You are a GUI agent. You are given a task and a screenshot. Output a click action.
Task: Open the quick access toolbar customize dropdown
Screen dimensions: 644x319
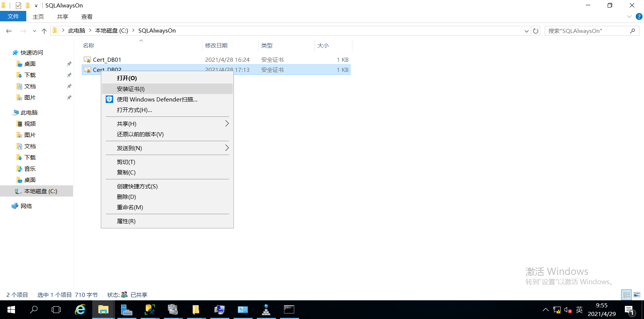(x=36, y=6)
